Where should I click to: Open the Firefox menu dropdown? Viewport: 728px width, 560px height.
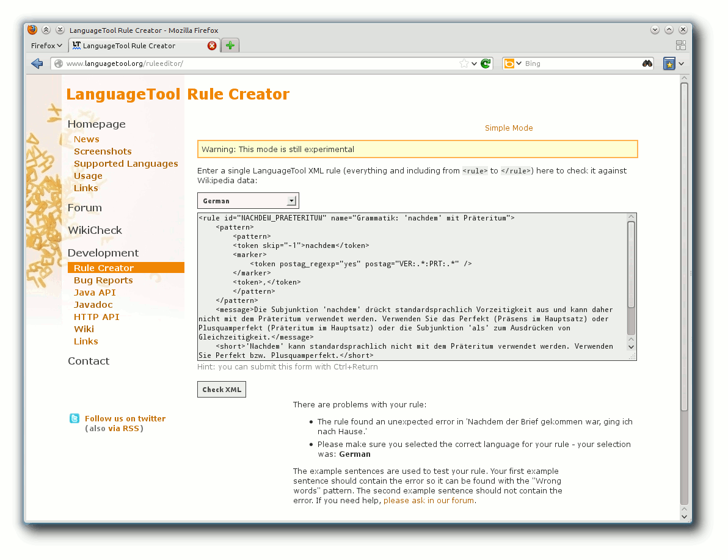click(46, 46)
